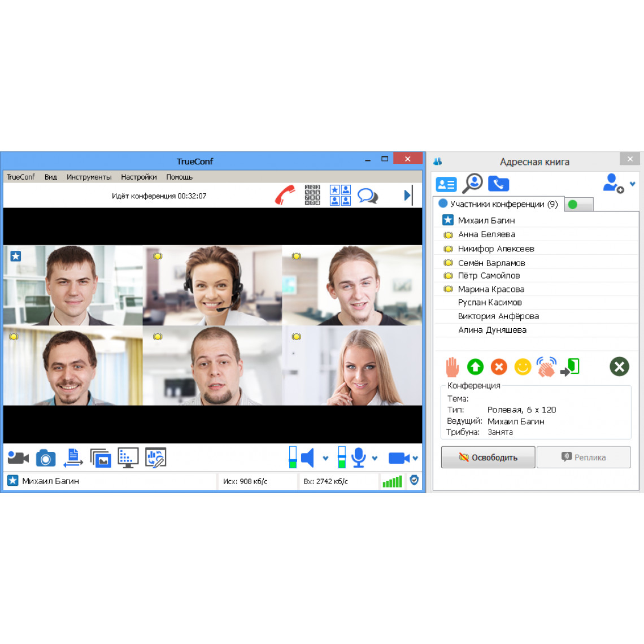The image size is (644, 644).
Task: Start screen sharing with the monitor icon
Action: 128,458
